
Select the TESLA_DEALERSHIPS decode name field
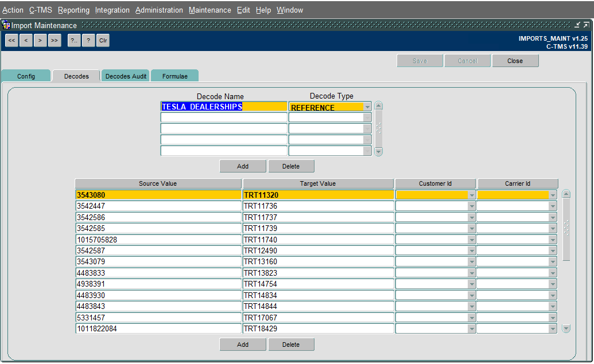coord(224,107)
